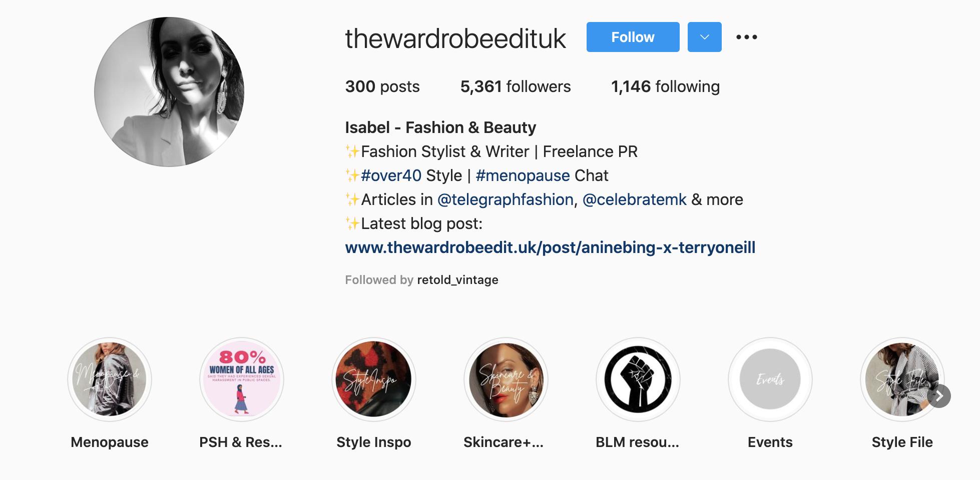Open Skincare+ Beauty highlight circle
The height and width of the screenshot is (480, 980).
coord(506,379)
